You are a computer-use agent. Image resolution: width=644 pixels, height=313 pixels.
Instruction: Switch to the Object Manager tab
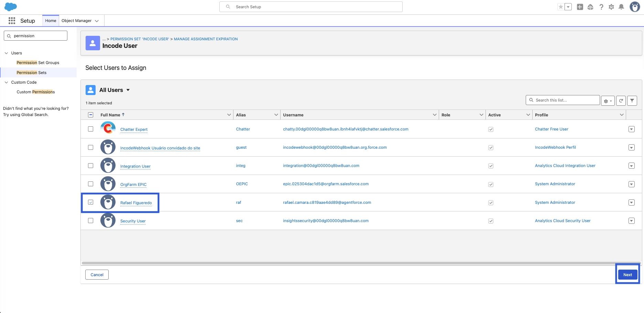pos(76,21)
